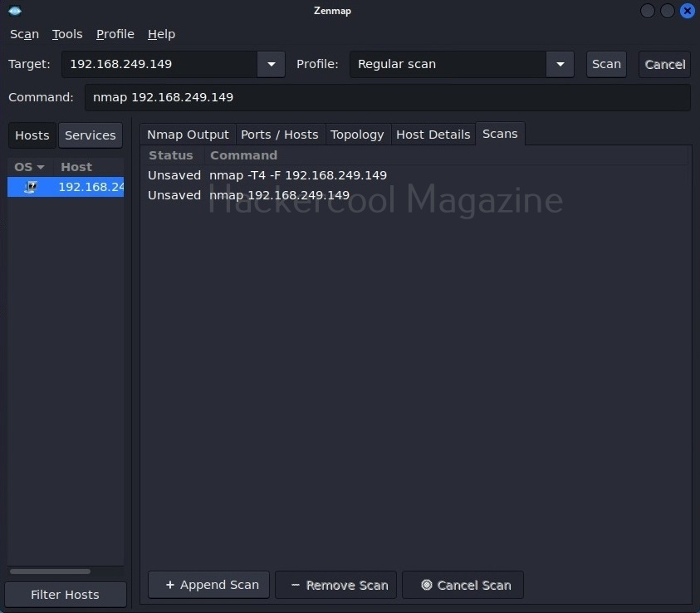Select the Scans tab
Viewport: 700px width, 613px height.
[500, 134]
